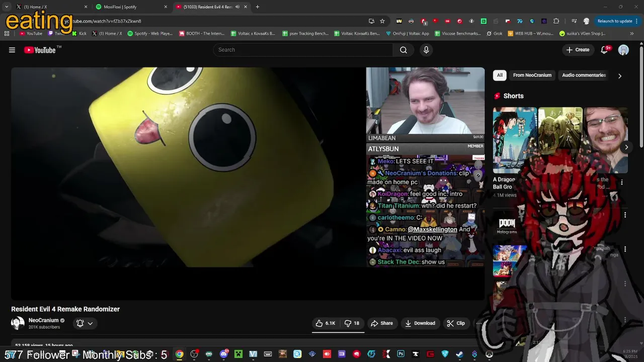Screen dimensions: 644x362
Task: Open the BOOTH bookmark
Action: pyautogui.click(x=201, y=34)
